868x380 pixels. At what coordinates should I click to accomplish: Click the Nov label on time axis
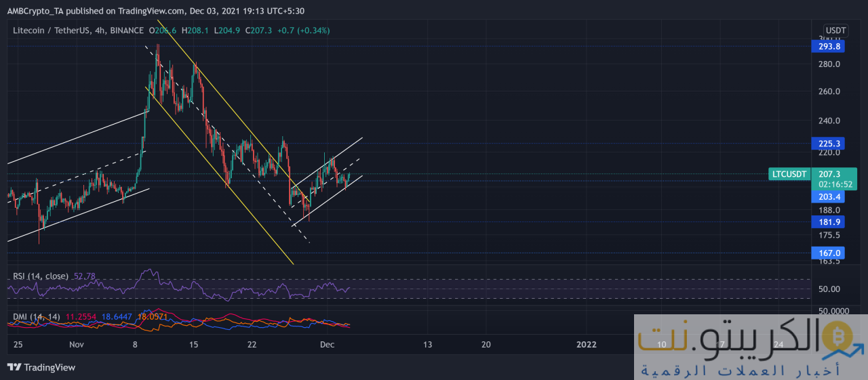75,344
